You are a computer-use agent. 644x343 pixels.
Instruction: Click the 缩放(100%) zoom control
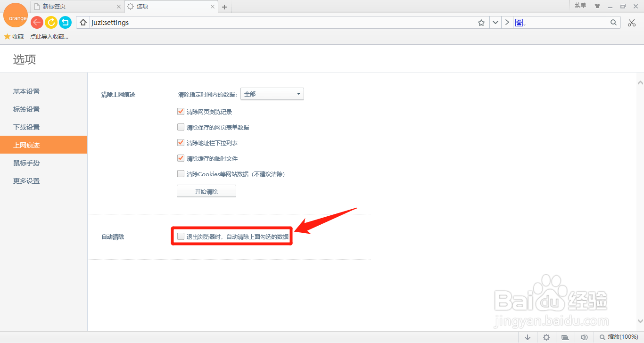coord(619,337)
